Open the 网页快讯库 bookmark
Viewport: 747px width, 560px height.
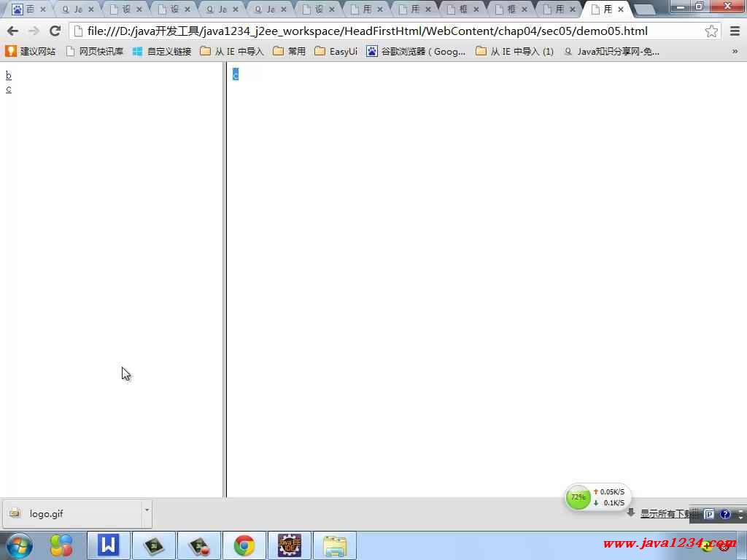click(x=94, y=52)
